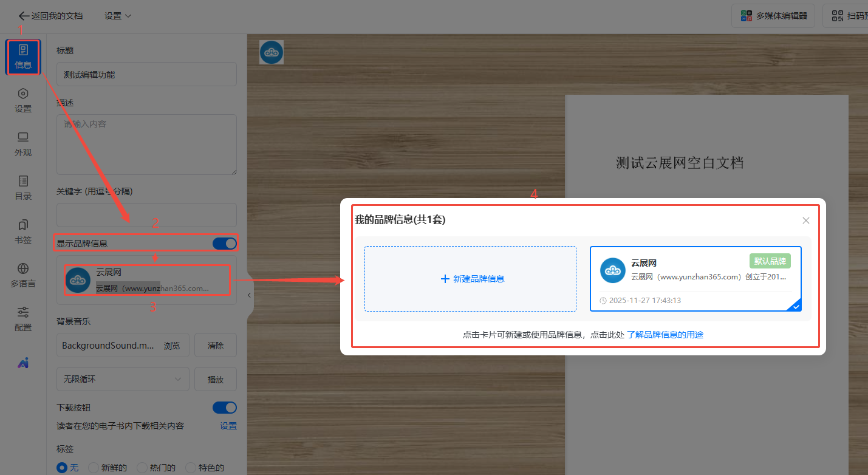The image size is (868, 475).
Task: Click the 标题 input field
Action: pyautogui.click(x=146, y=75)
